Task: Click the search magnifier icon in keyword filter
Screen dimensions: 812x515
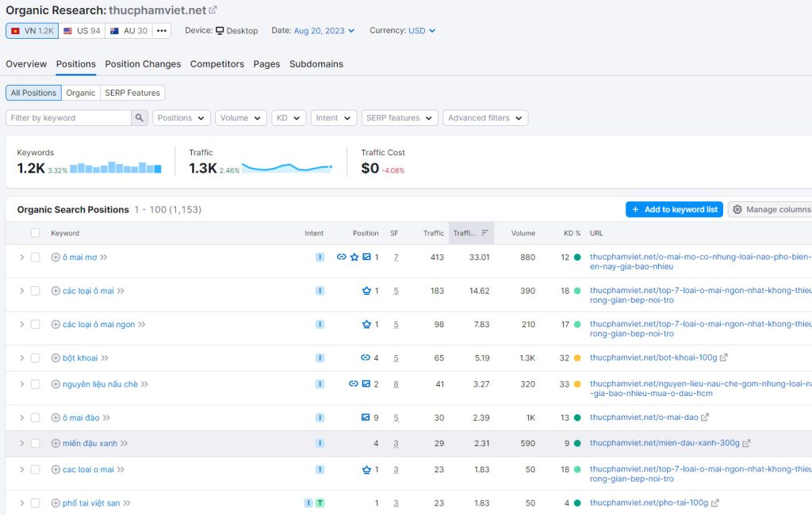Action: [x=140, y=118]
